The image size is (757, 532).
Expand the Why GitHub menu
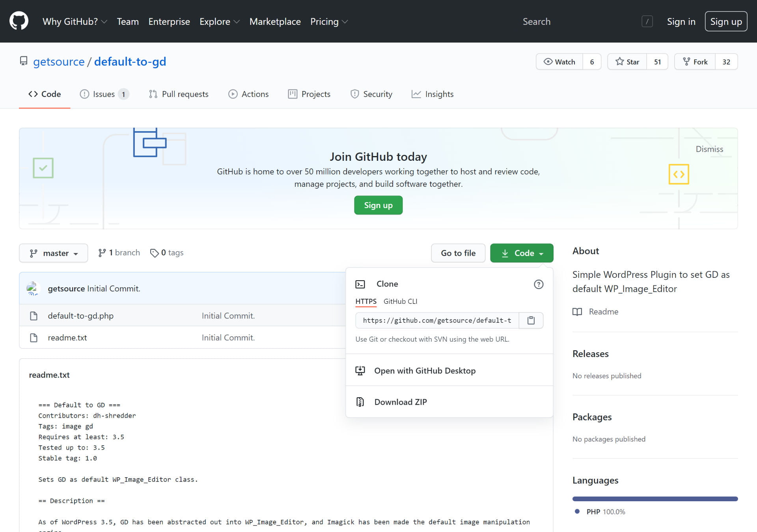click(75, 21)
